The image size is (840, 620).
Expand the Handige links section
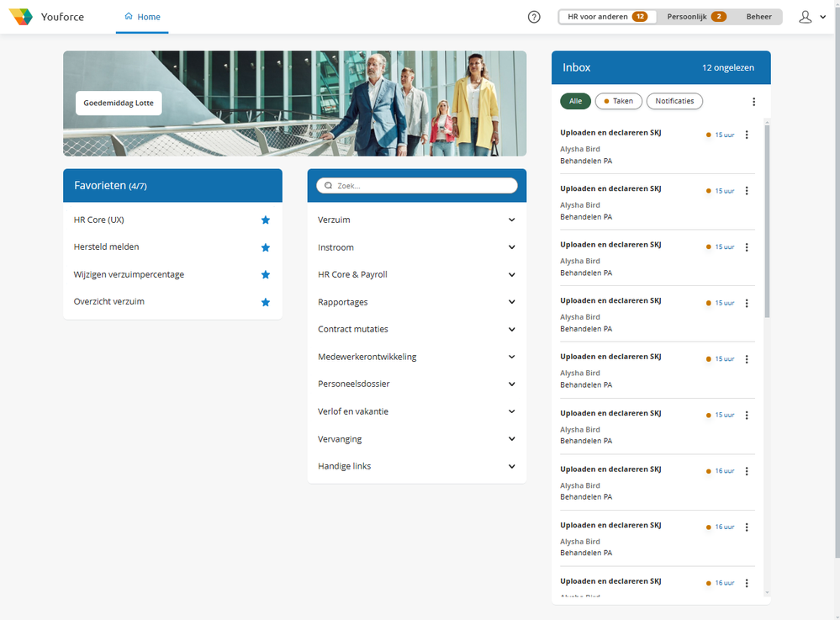click(x=416, y=466)
